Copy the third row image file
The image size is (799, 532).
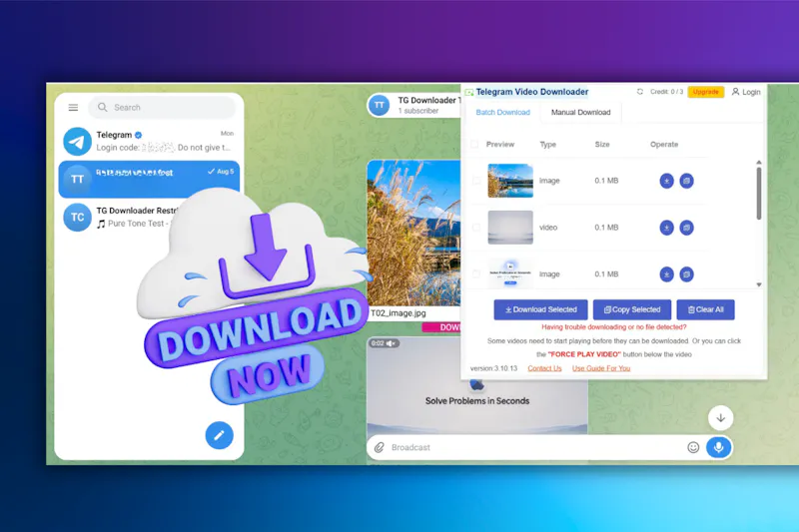pyautogui.click(x=686, y=274)
